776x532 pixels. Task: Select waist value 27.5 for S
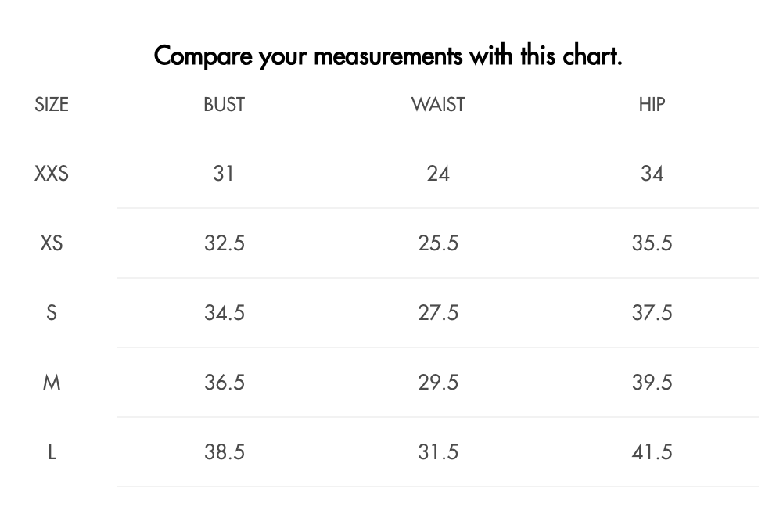(x=438, y=313)
